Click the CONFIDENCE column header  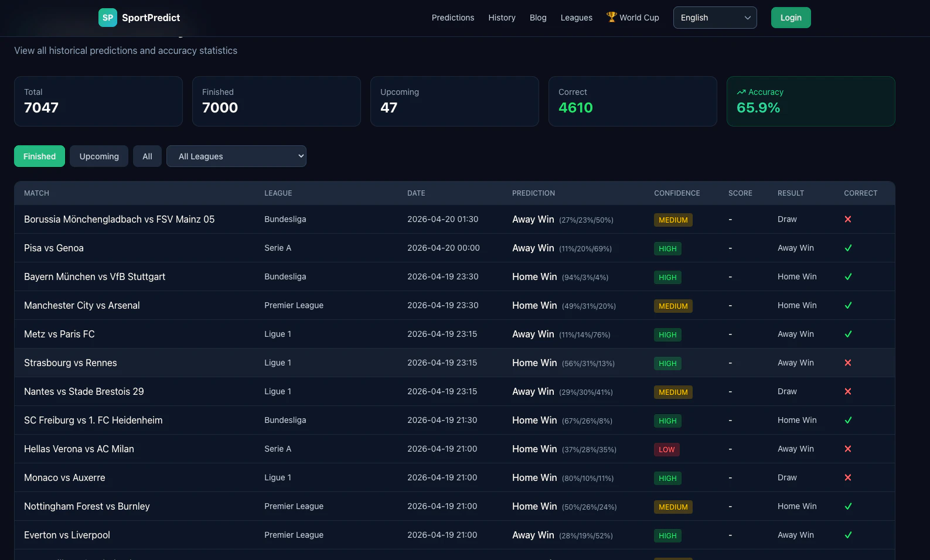[677, 193]
